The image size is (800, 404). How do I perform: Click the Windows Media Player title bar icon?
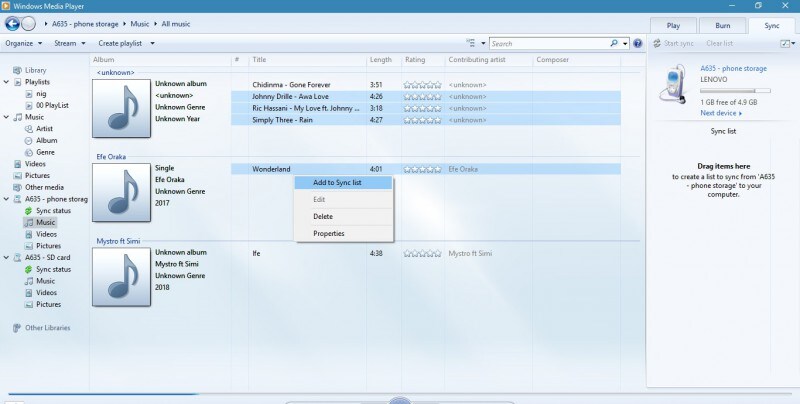(x=6, y=6)
